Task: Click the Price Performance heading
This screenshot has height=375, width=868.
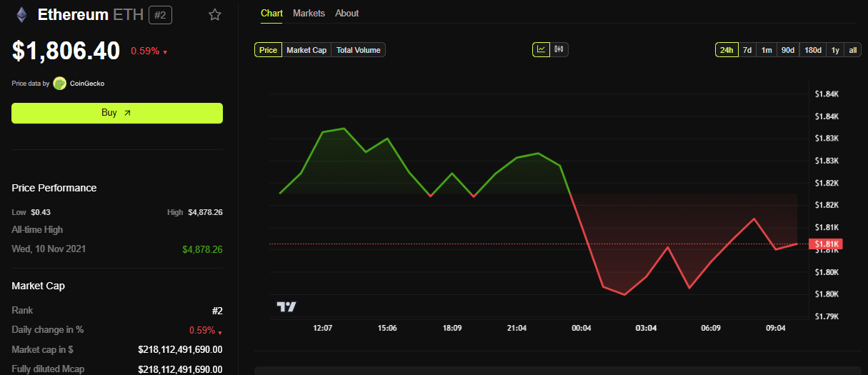Action: pyautogui.click(x=54, y=188)
